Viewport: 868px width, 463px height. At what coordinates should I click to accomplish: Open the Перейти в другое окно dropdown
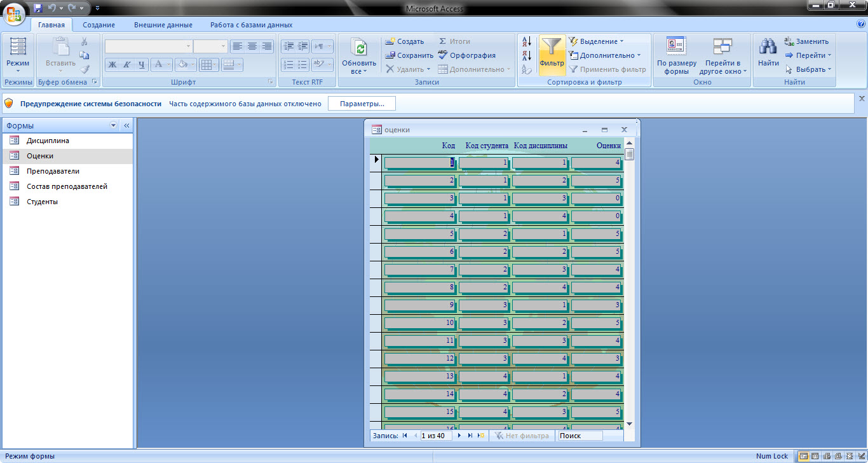pyautogui.click(x=723, y=55)
